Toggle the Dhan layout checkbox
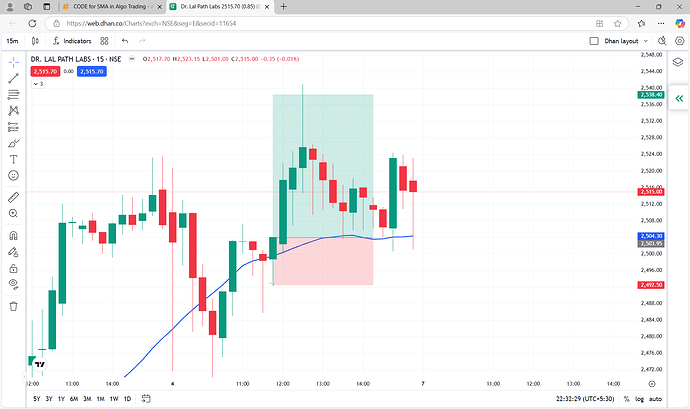This screenshot has height=409, width=690. coord(594,41)
